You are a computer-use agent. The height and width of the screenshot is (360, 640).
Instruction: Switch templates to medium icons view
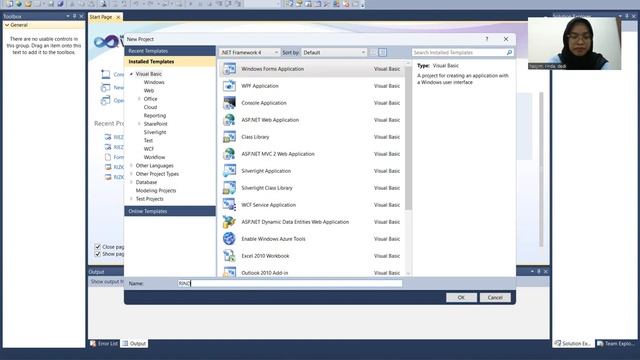pos(382,52)
